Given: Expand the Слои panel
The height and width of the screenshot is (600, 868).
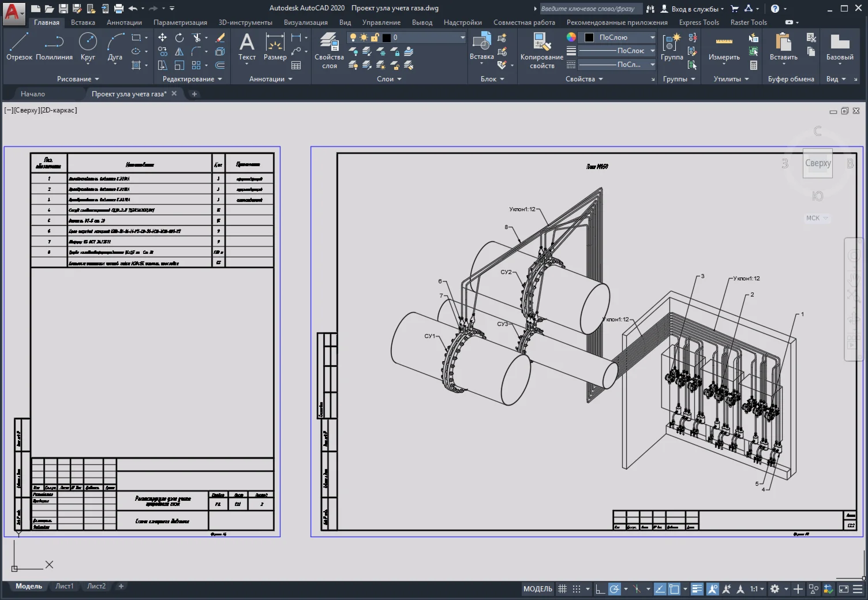Looking at the screenshot, I should point(389,79).
